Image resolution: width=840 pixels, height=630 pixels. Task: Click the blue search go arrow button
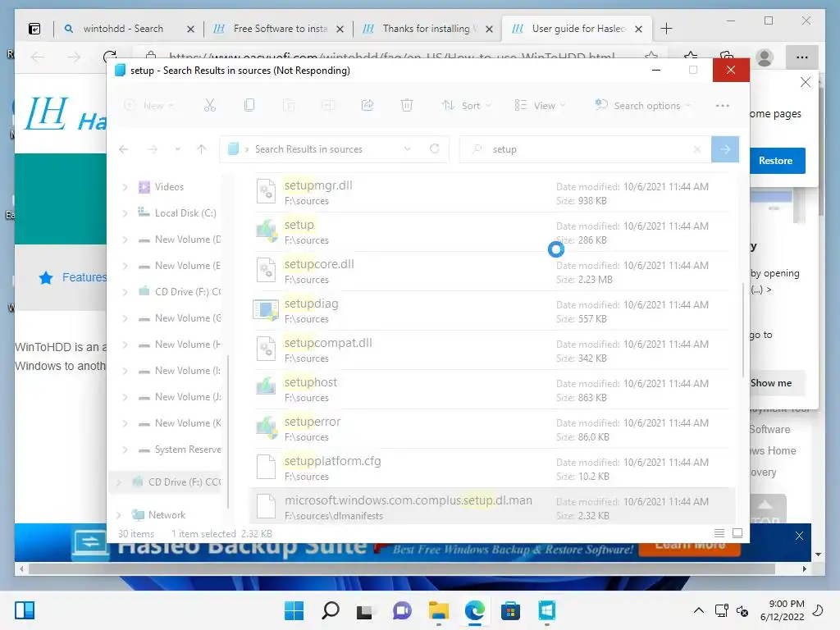tap(725, 149)
